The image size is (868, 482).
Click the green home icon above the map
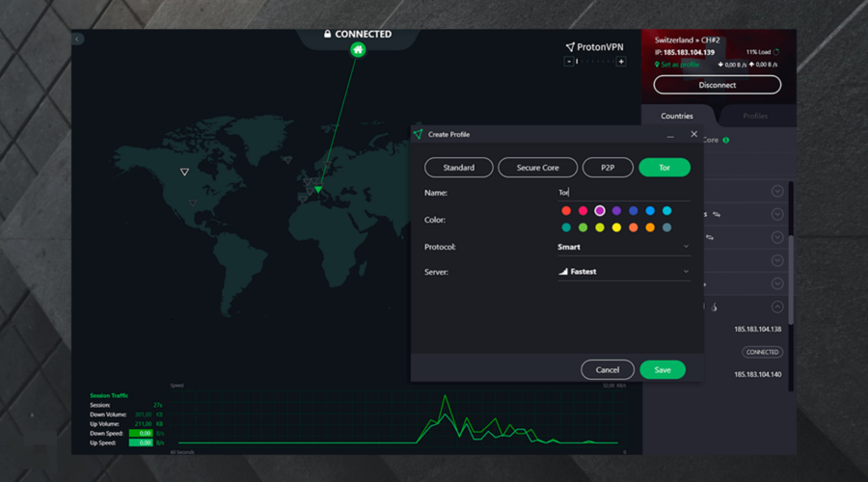[x=358, y=50]
